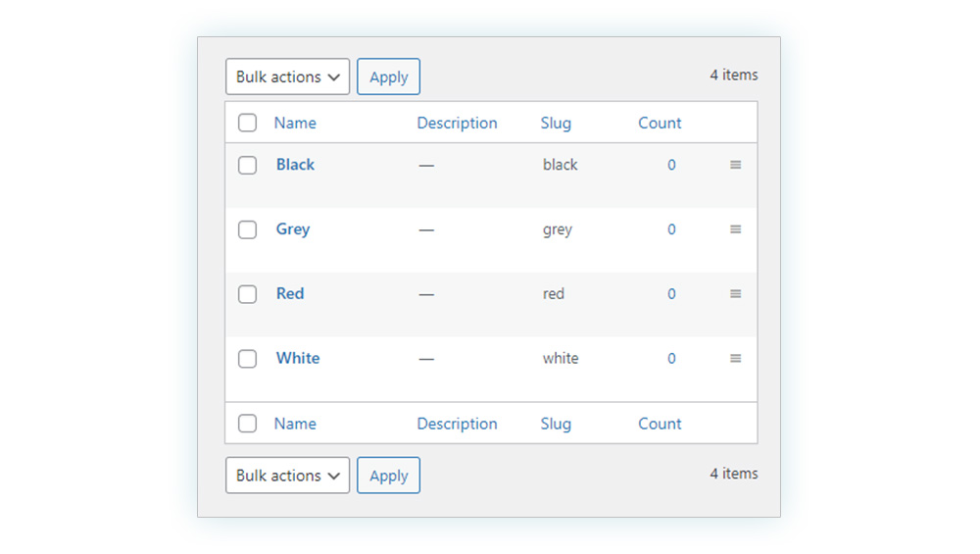Select the Red row checkbox
The width and height of the screenshot is (980, 554).
[248, 294]
